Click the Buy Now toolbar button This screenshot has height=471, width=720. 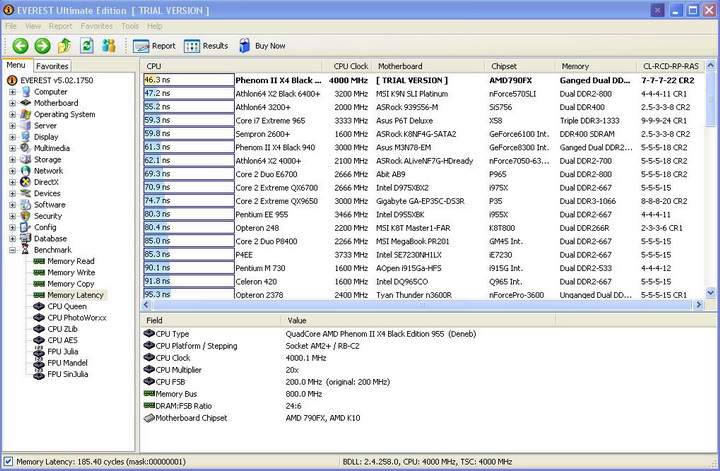pyautogui.click(x=262, y=46)
